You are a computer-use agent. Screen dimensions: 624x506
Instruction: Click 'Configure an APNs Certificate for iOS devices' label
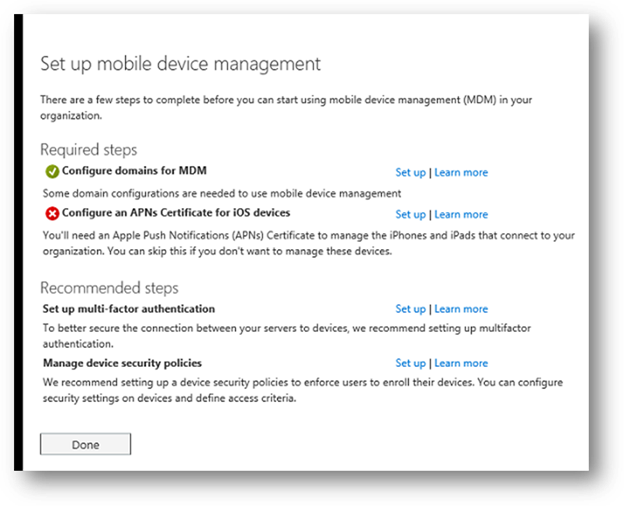(176, 213)
